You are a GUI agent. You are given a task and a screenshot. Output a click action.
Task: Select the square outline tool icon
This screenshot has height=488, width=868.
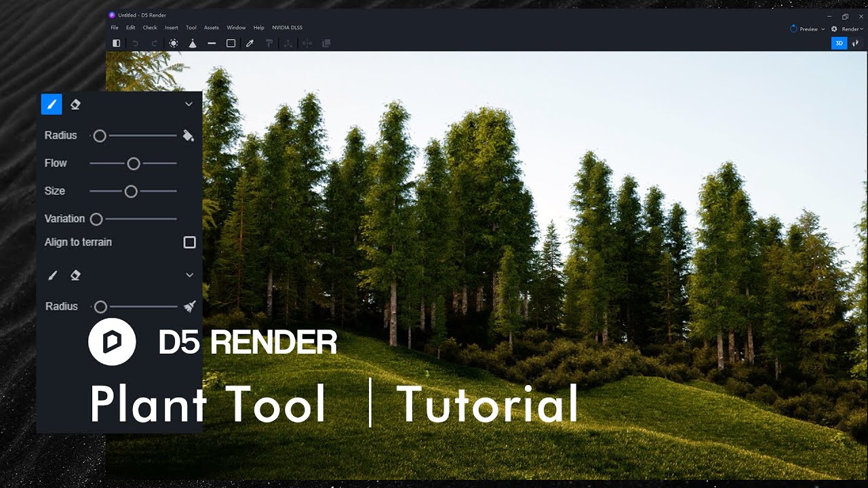(x=231, y=43)
